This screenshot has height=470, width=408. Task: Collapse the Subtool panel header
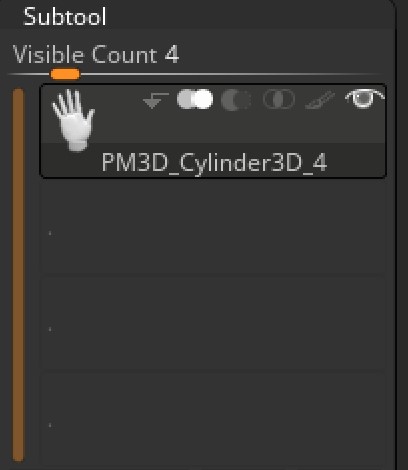coord(65,17)
